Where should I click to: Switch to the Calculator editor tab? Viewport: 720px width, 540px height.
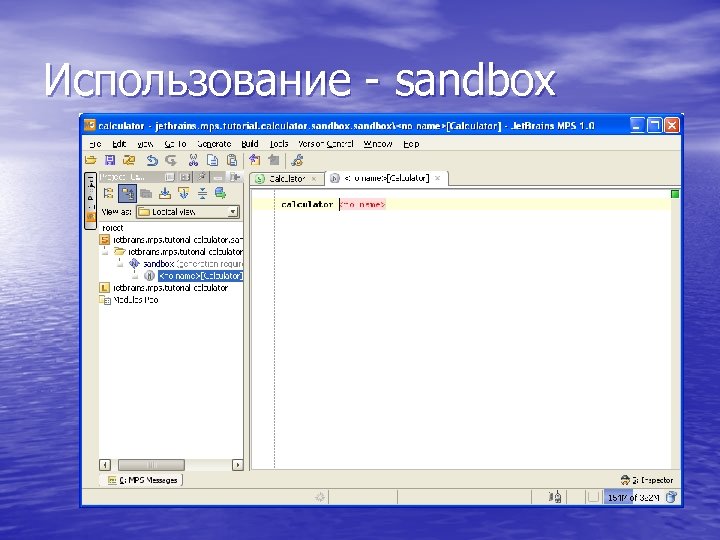[287, 179]
